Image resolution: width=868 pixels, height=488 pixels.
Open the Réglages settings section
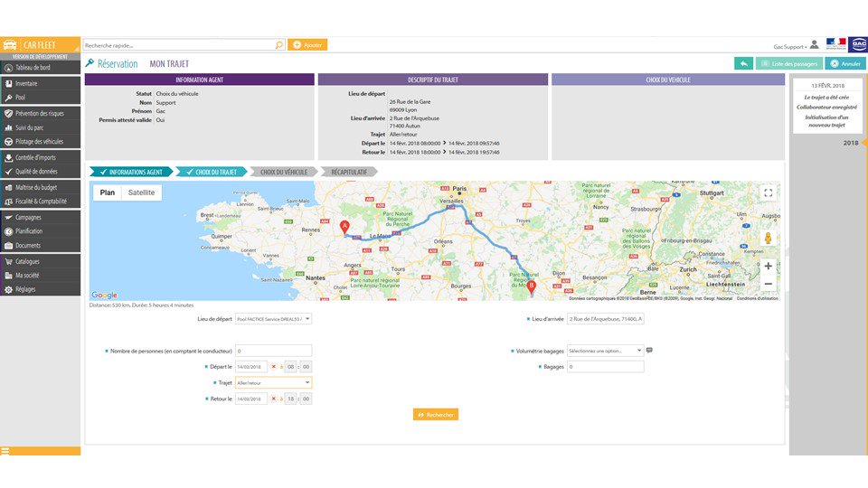[40, 289]
